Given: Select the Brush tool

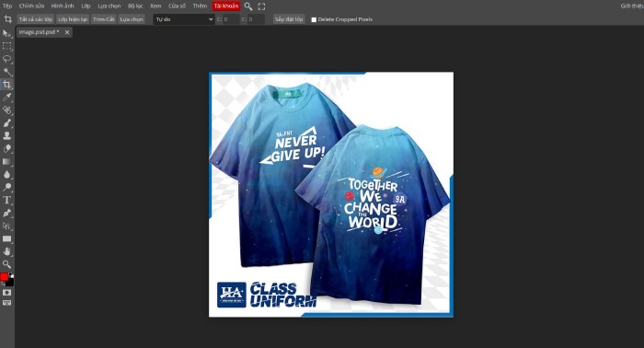Looking at the screenshot, I should pyautogui.click(x=7, y=122).
